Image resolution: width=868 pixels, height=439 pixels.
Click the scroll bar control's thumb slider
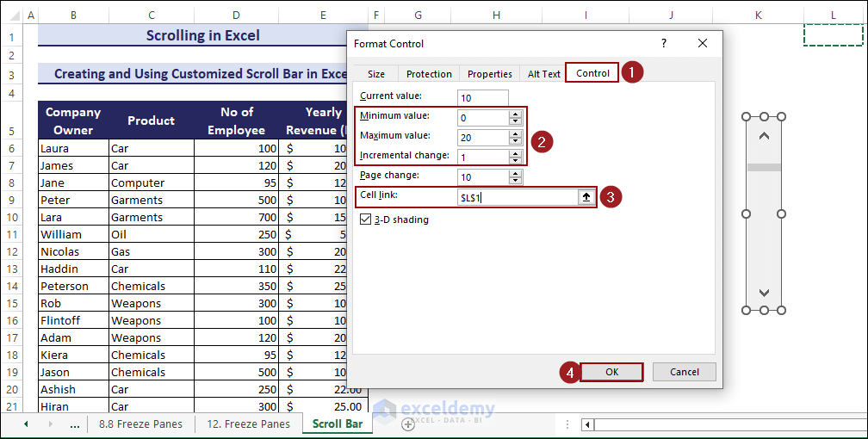click(764, 167)
